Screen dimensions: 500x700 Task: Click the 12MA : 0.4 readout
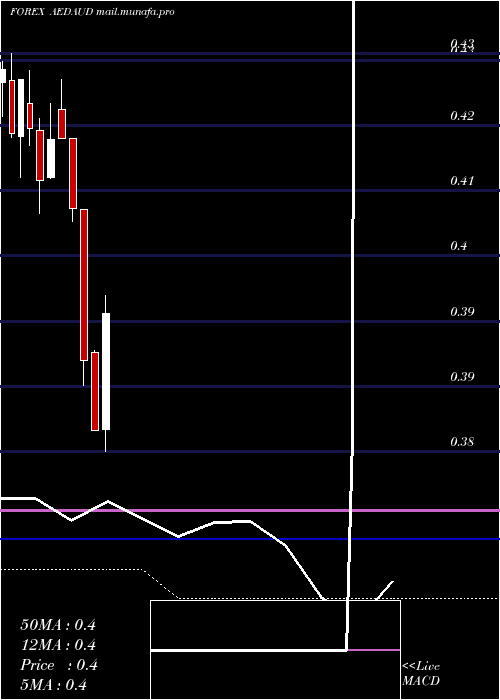coord(58,645)
